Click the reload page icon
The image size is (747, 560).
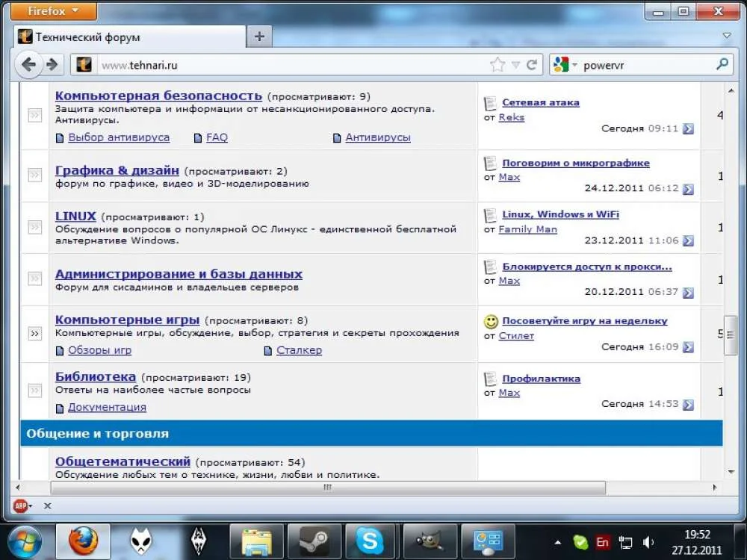(532, 65)
